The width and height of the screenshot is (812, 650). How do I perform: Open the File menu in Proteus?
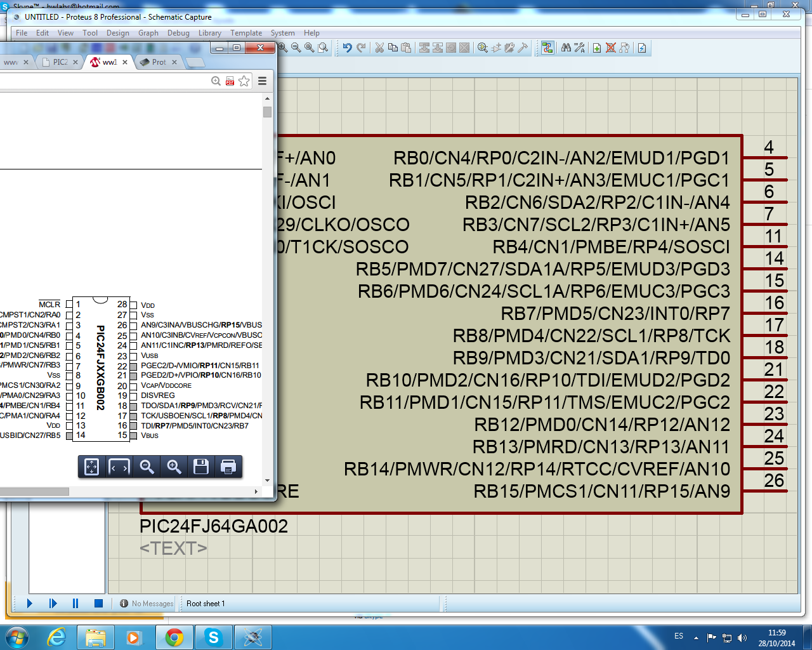point(22,33)
